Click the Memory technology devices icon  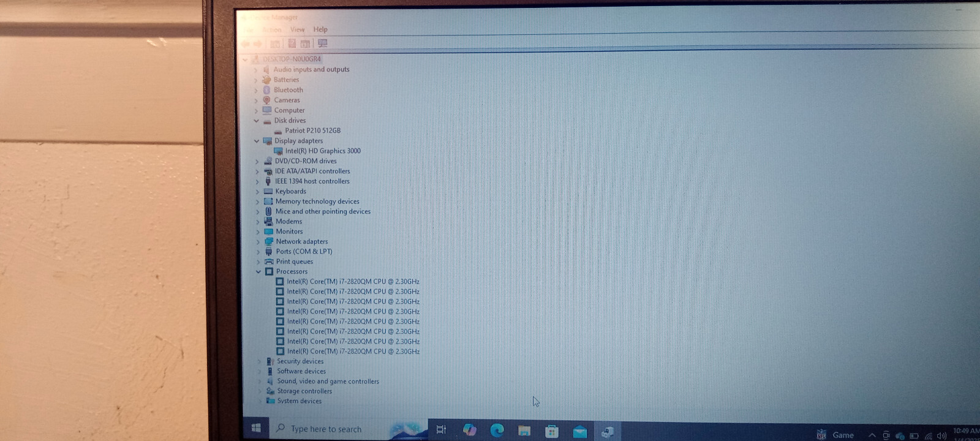[268, 201]
